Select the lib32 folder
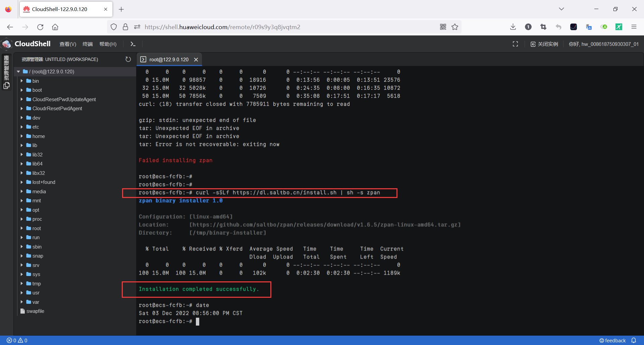Screen dimensions: 644x345 tap(37, 155)
